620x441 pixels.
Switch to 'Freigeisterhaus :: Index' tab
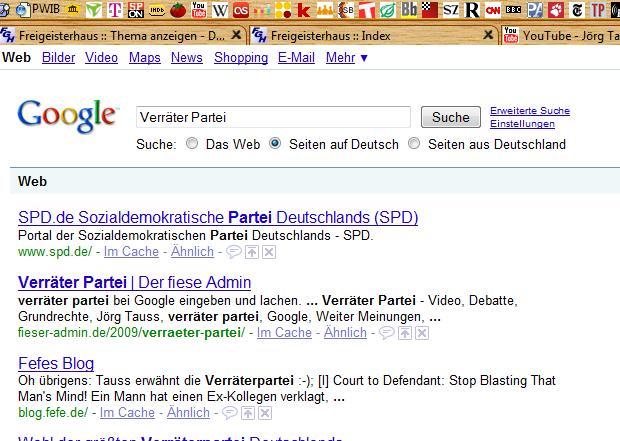(x=373, y=36)
